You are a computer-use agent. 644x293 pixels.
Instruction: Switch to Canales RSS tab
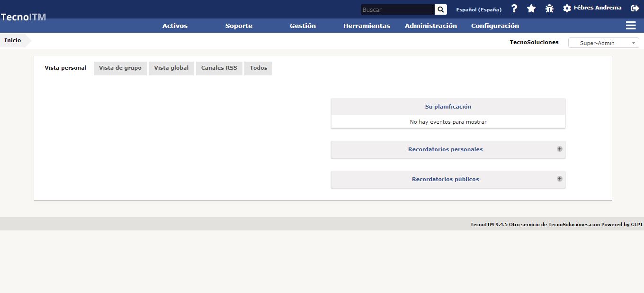click(219, 68)
